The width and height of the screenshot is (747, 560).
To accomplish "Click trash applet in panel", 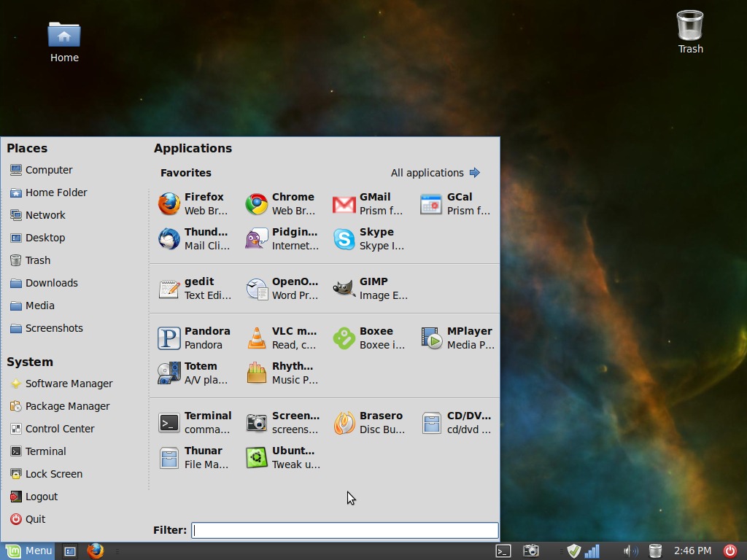I will click(x=656, y=551).
